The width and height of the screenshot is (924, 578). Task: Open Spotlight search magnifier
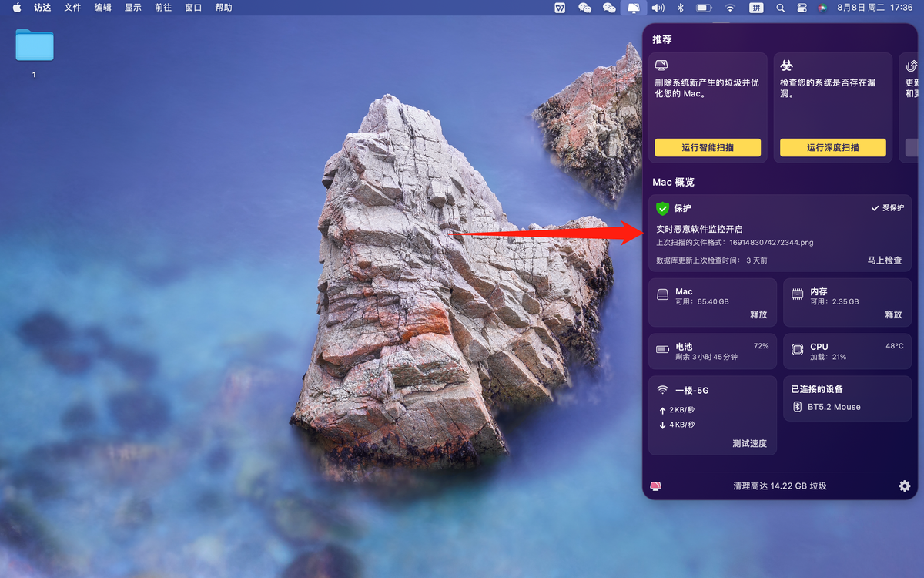coord(781,8)
